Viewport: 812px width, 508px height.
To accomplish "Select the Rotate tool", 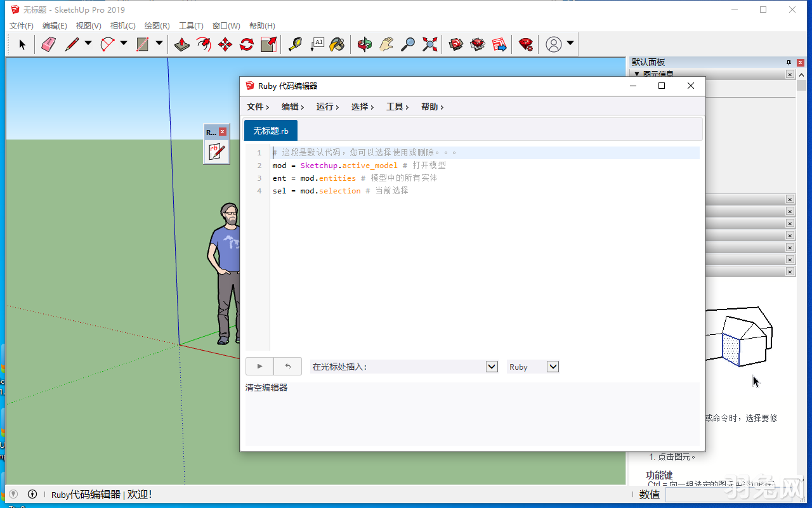I will (x=247, y=44).
